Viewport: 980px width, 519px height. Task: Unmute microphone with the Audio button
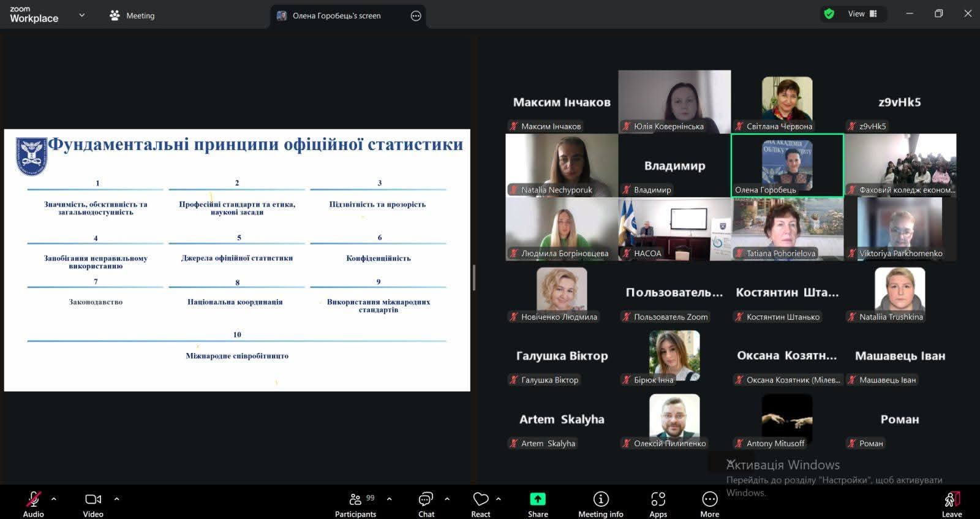coord(34,504)
